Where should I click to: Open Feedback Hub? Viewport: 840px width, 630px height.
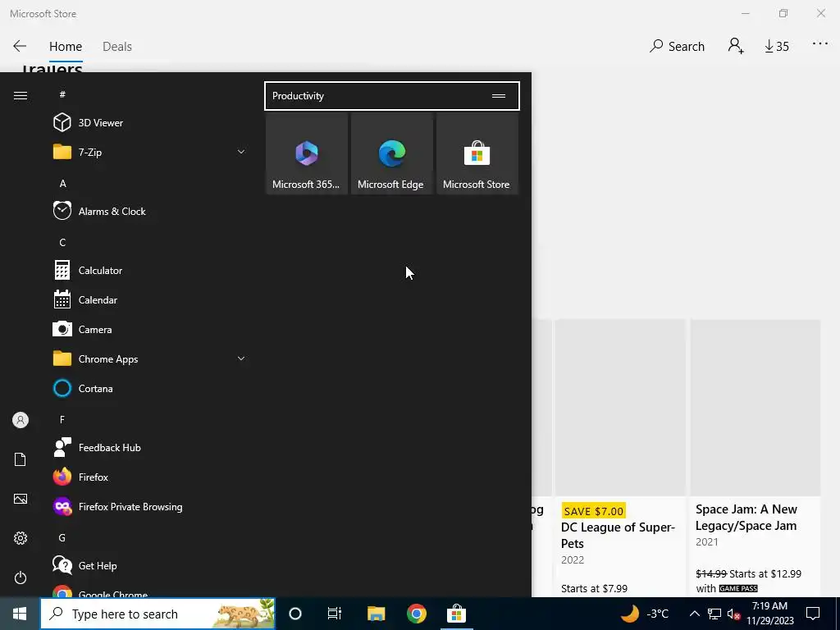[150, 447]
